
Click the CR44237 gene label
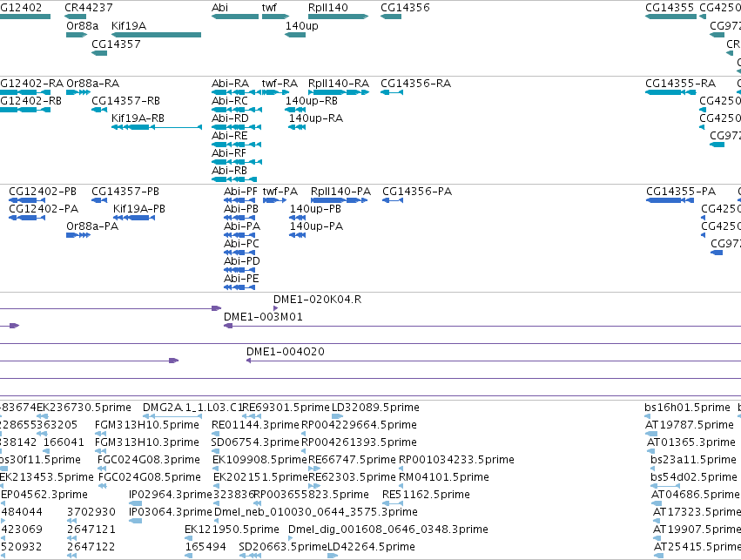(x=89, y=8)
